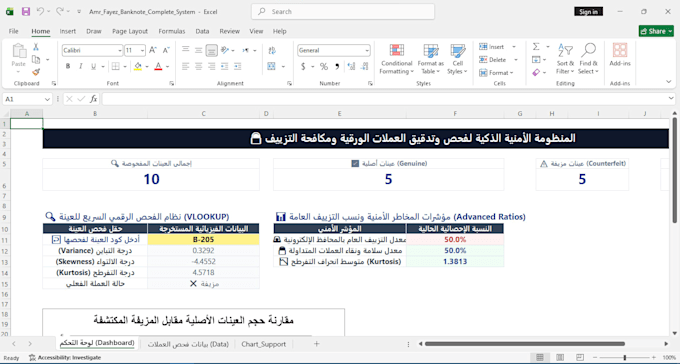Open Format as Table gallery
The width and height of the screenshot is (680, 364).
[x=431, y=59]
